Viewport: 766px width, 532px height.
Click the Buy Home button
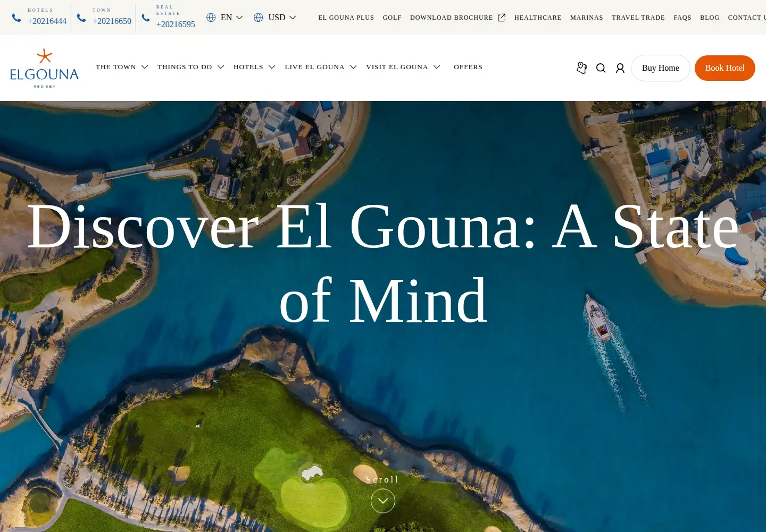click(x=661, y=68)
